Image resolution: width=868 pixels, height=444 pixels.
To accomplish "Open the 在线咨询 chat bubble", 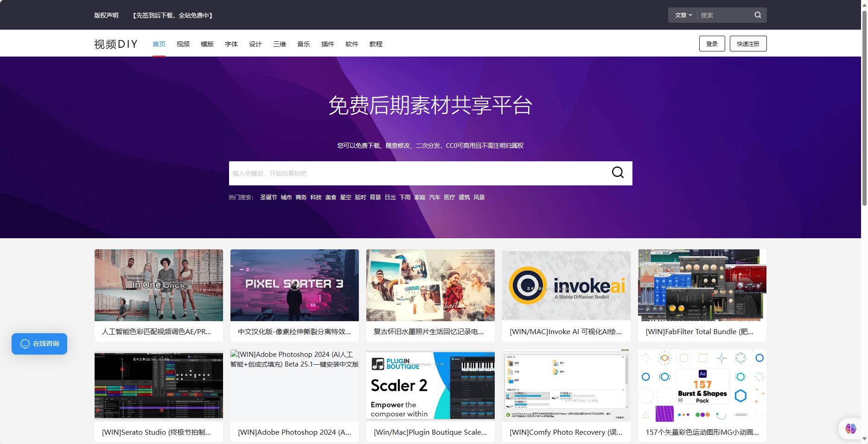I will 39,344.
